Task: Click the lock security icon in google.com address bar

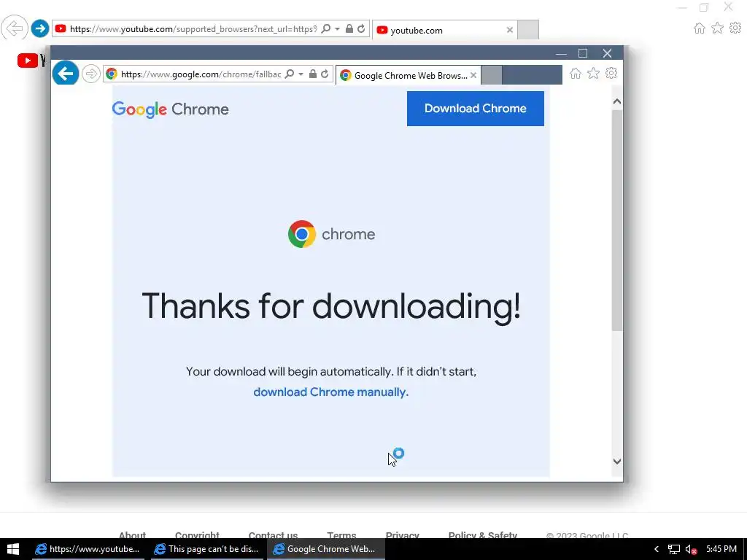Action: pyautogui.click(x=312, y=74)
